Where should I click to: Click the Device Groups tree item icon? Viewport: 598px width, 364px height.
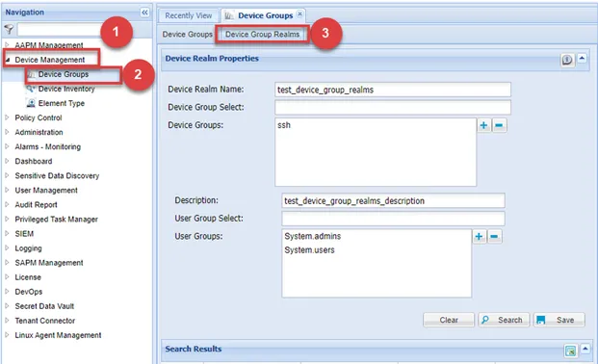click(x=32, y=74)
